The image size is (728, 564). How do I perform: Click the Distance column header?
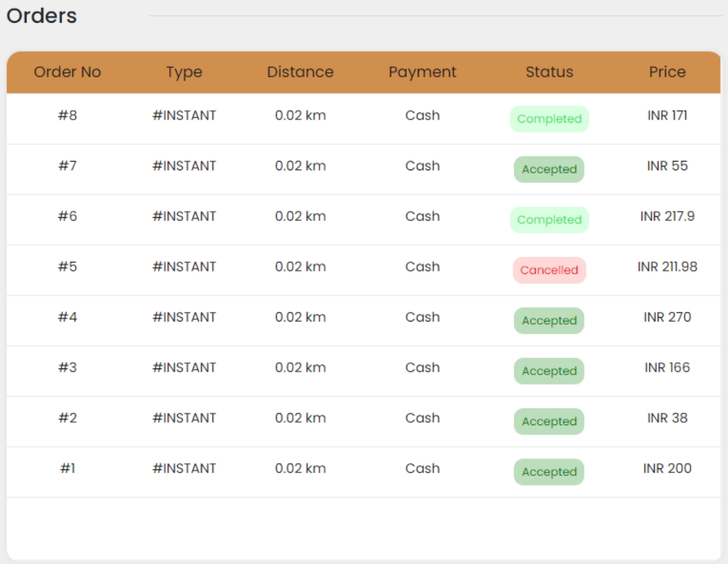pyautogui.click(x=300, y=72)
